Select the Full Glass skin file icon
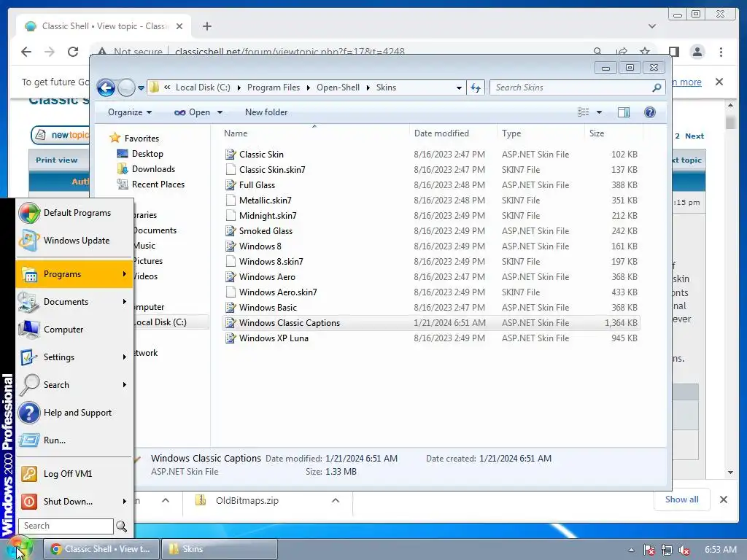 pyautogui.click(x=231, y=184)
